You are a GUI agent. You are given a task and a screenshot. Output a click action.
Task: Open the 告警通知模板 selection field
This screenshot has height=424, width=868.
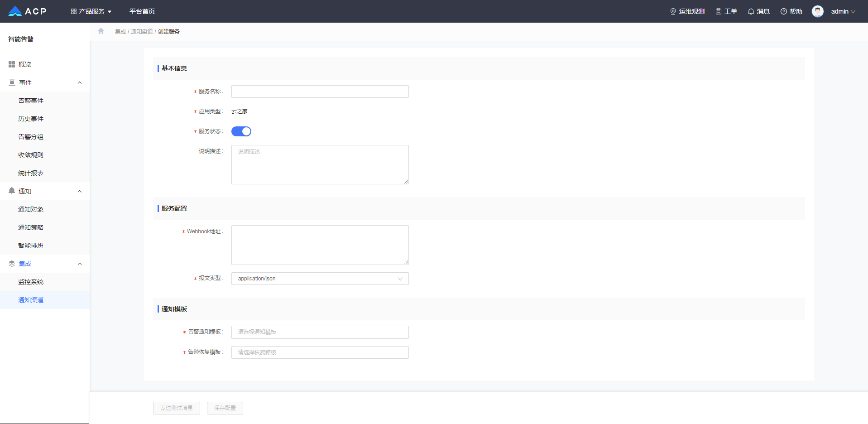tap(320, 332)
